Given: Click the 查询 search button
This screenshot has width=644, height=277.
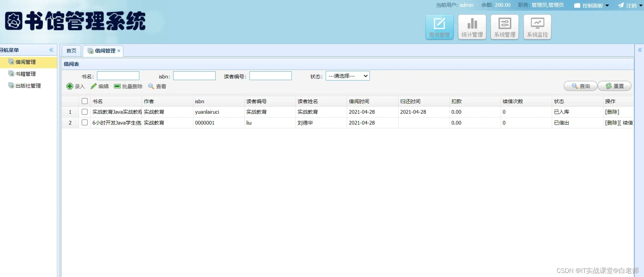Looking at the screenshot, I should tap(580, 86).
